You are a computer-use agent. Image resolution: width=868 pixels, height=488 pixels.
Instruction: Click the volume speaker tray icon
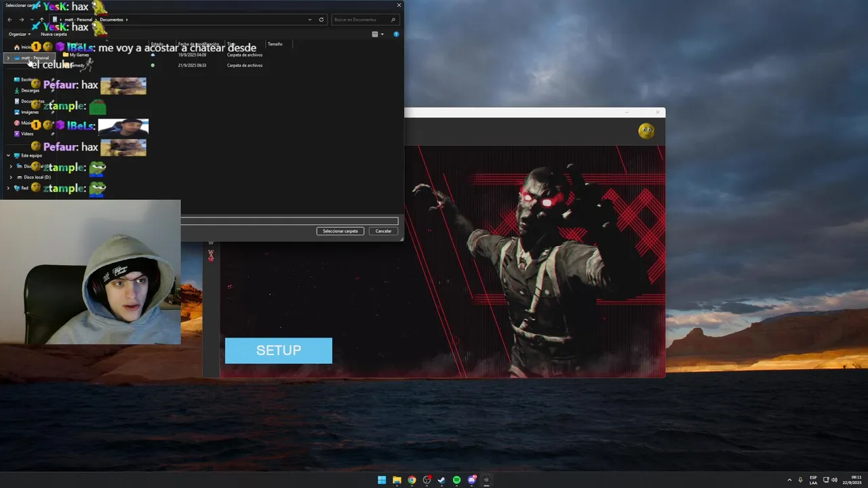point(834,480)
